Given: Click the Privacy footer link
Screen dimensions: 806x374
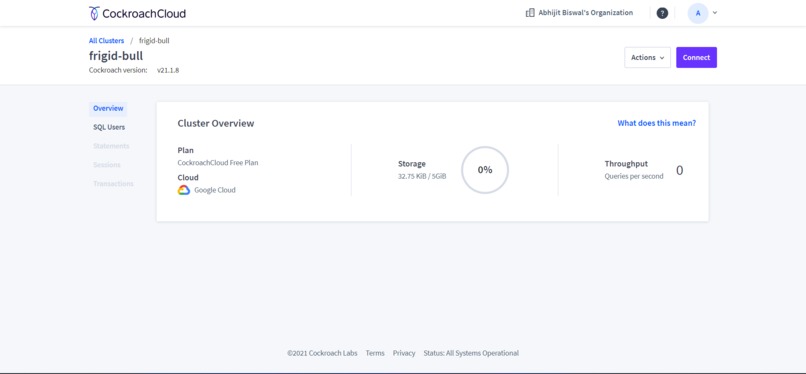Looking at the screenshot, I should [x=404, y=353].
